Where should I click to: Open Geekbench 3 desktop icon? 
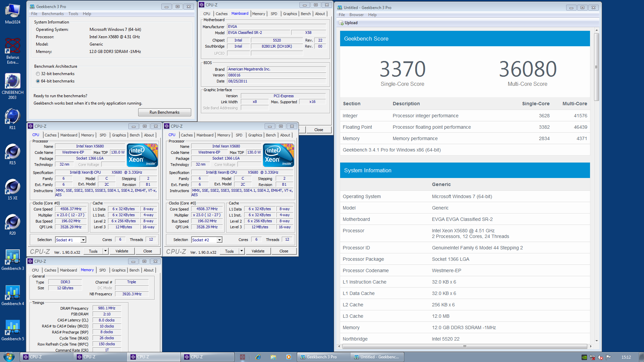[12, 260]
